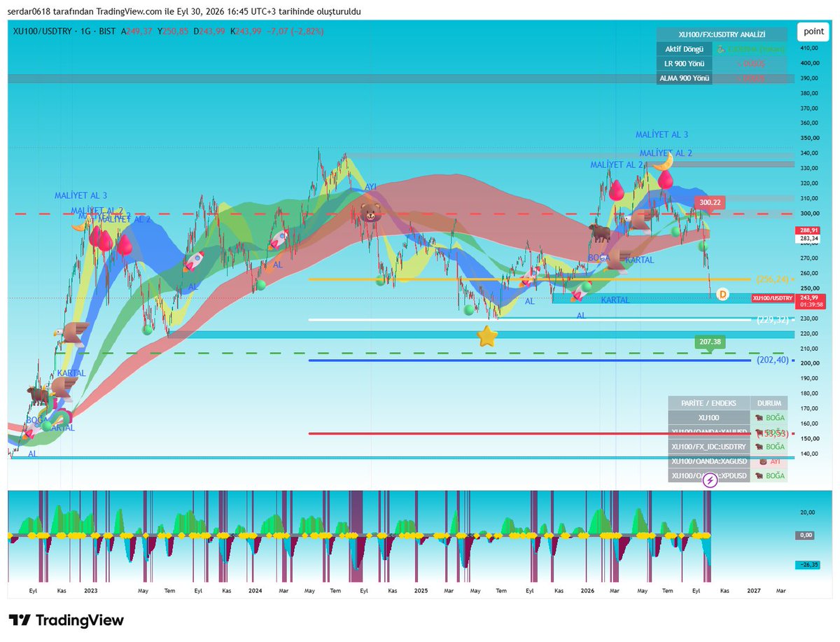This screenshot has width=840, height=642.
Task: Click the ALMA 900 Yönü cell
Action: (x=684, y=78)
